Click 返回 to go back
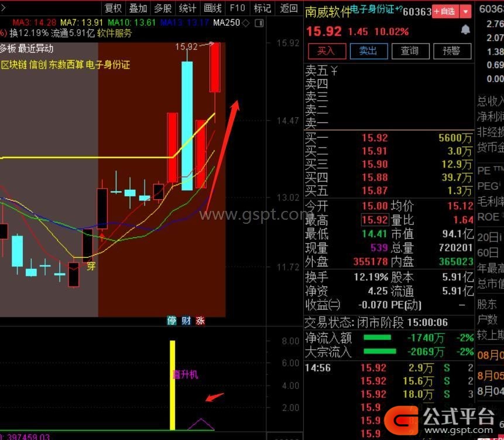504x440 pixels. click(x=289, y=8)
